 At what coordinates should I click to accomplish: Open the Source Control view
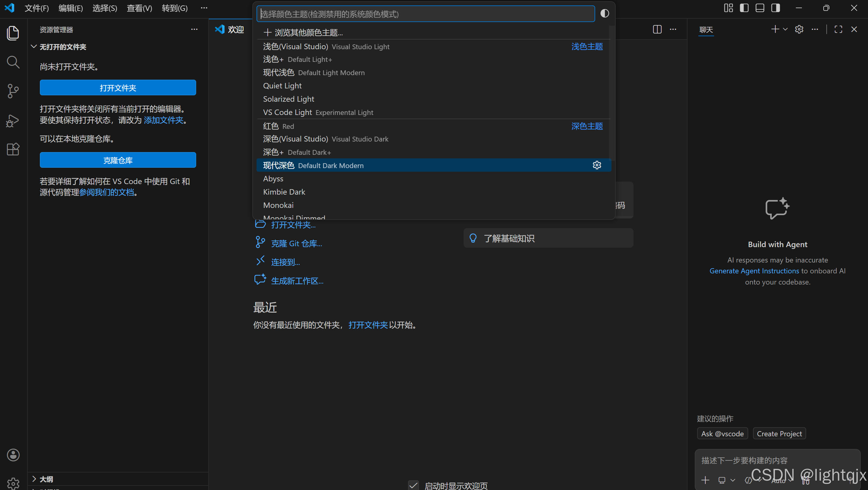click(x=13, y=91)
